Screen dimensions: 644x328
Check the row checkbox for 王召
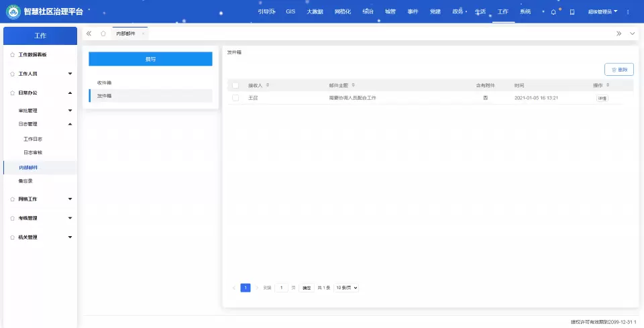(x=235, y=98)
